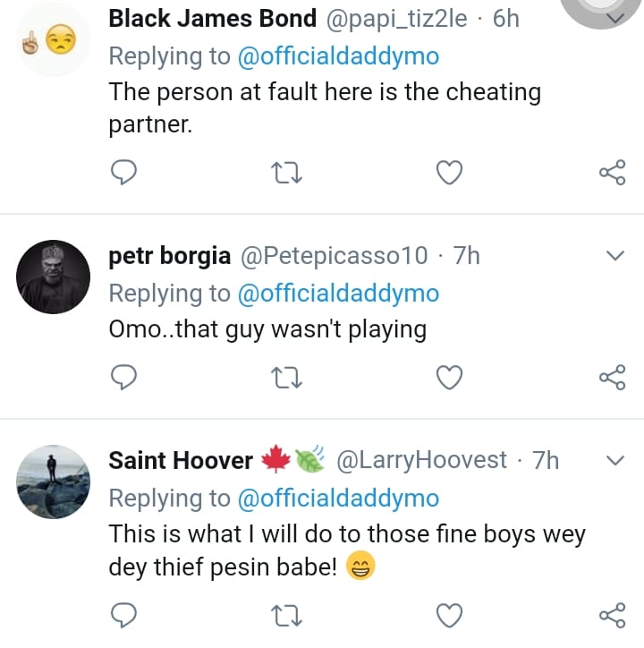Open Saint Hoover tweet dropdown arrow
Viewport: 644px width, 648px height.
(615, 462)
